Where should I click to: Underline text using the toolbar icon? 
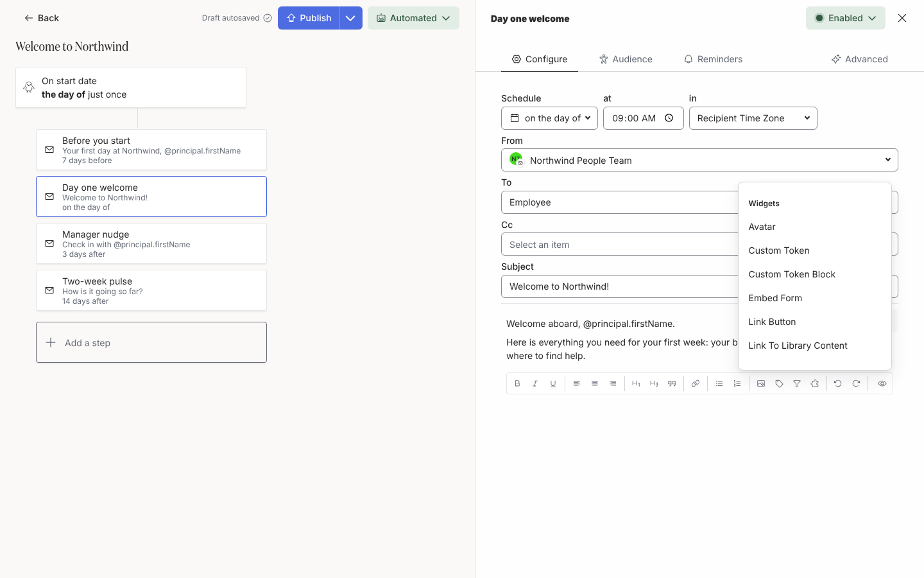click(553, 383)
